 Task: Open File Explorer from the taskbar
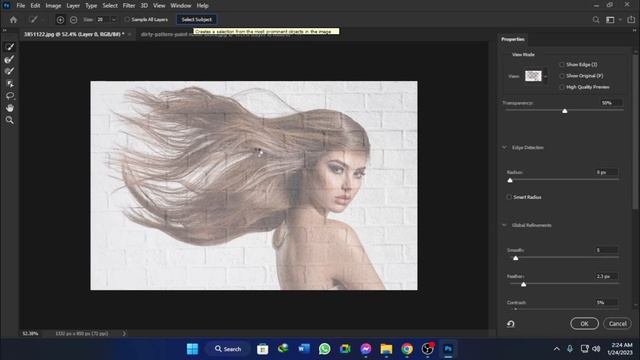pos(386,349)
